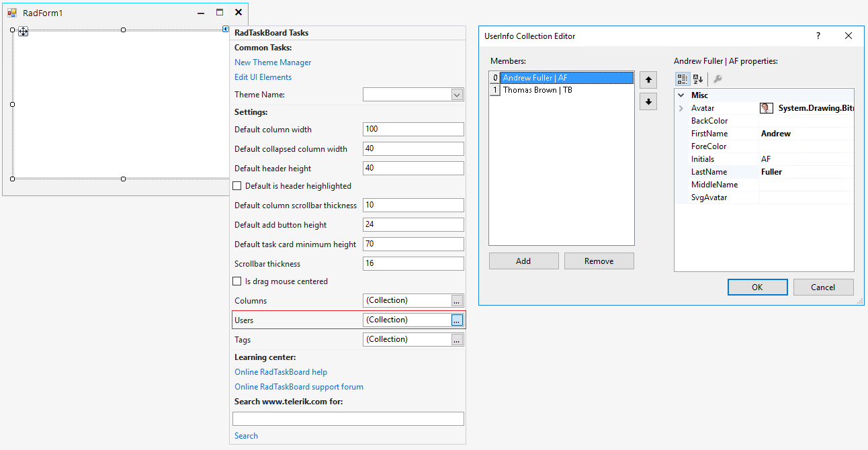This screenshot has width=868, height=450.
Task: Open the Columns collection ellipsis button
Action: pyautogui.click(x=458, y=300)
